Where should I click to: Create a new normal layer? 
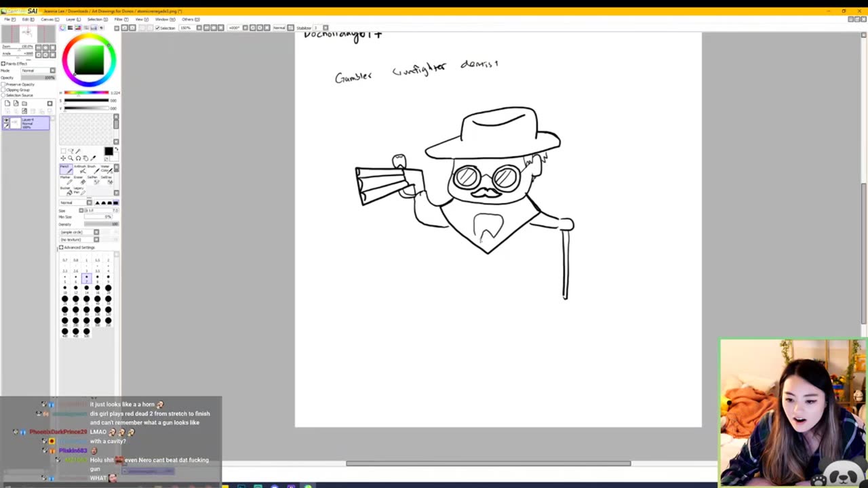(x=7, y=103)
